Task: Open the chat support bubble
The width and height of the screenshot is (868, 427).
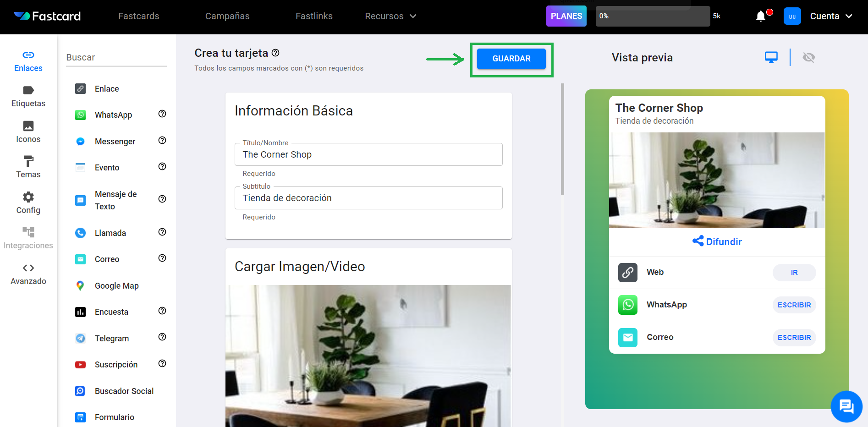Action: (846, 406)
